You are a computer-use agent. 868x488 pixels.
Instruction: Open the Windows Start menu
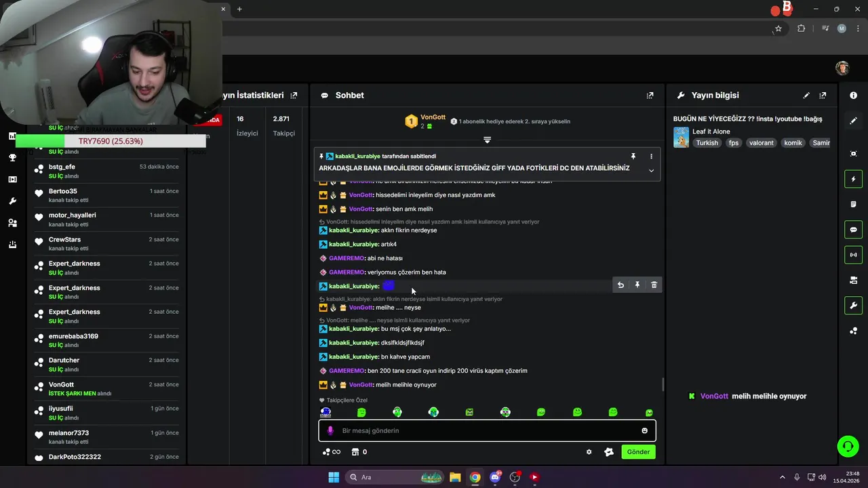334,477
